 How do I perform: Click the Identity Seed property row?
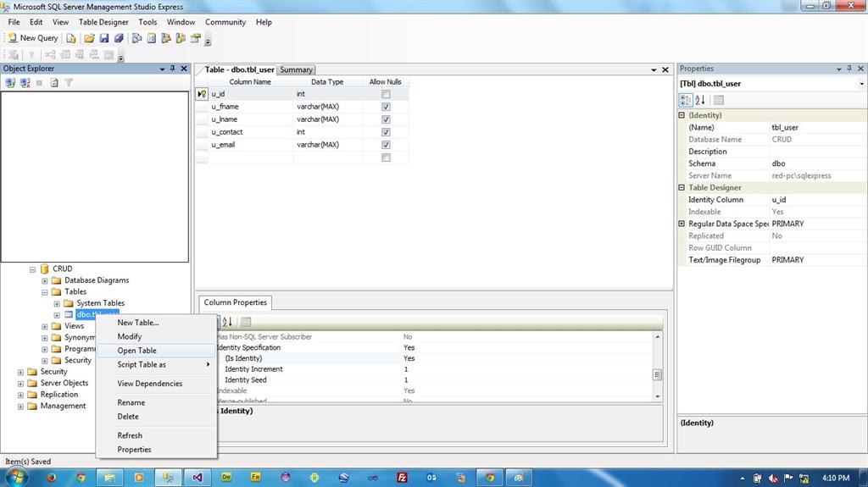[x=435, y=380]
